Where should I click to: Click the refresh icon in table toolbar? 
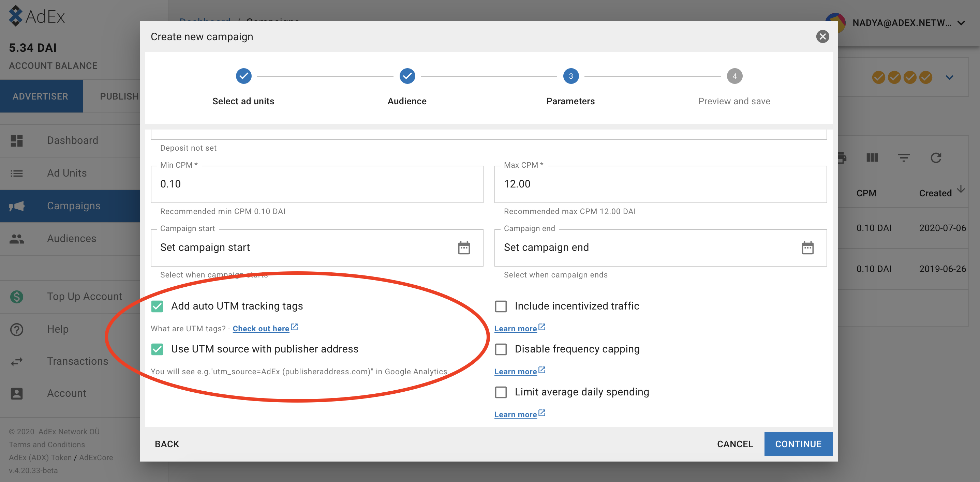tap(936, 157)
